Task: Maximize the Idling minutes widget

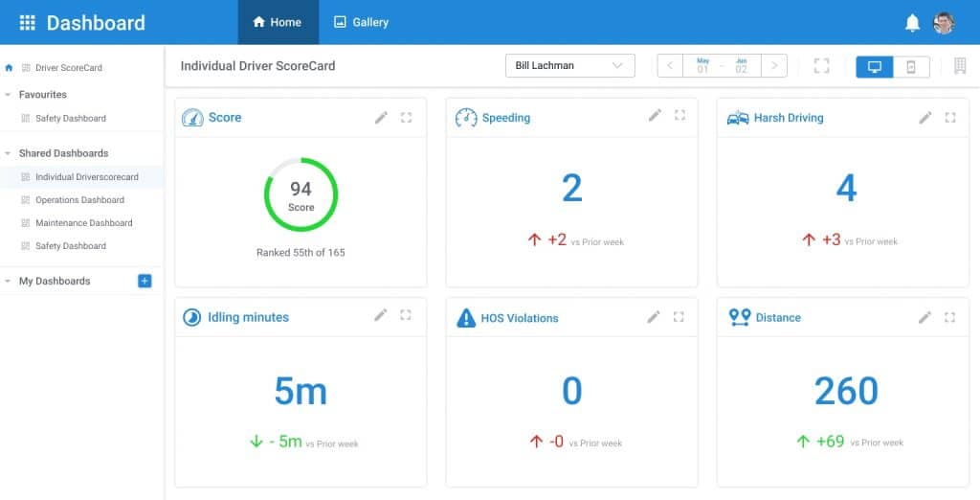Action: click(x=406, y=315)
